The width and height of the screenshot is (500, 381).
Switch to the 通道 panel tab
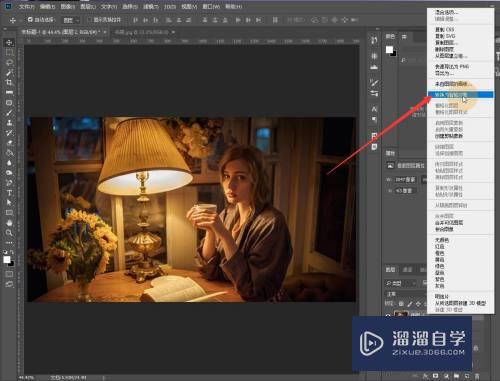(x=408, y=269)
